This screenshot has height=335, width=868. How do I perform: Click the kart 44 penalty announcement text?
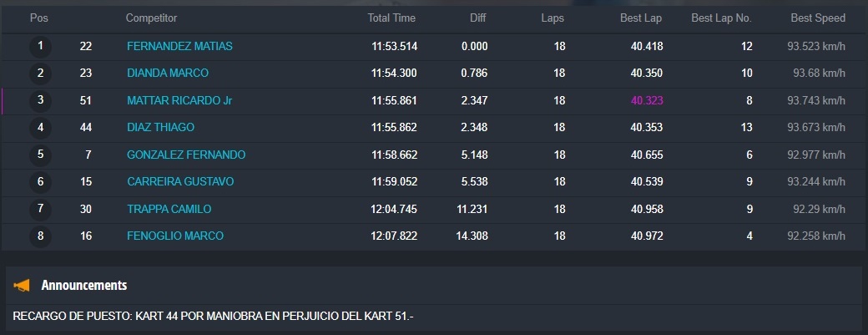tap(213, 317)
